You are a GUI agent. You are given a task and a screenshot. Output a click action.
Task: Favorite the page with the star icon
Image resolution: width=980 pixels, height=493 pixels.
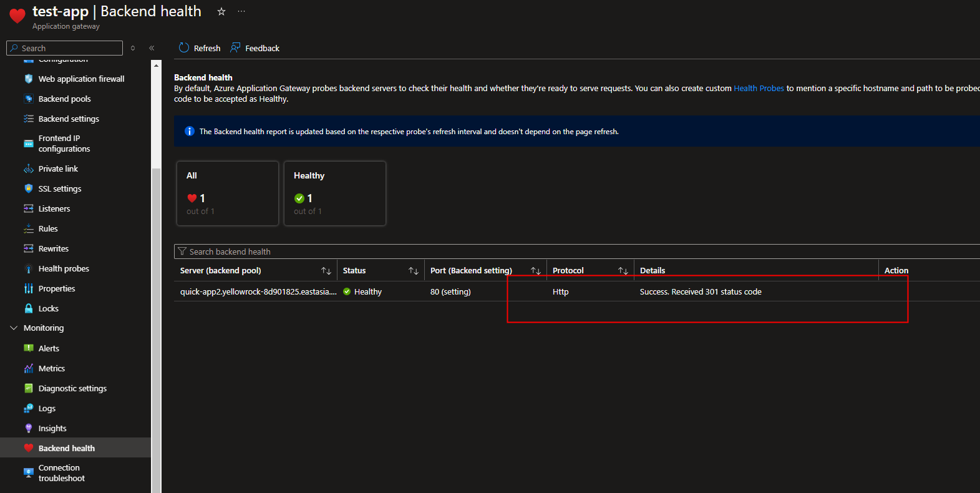[221, 11]
